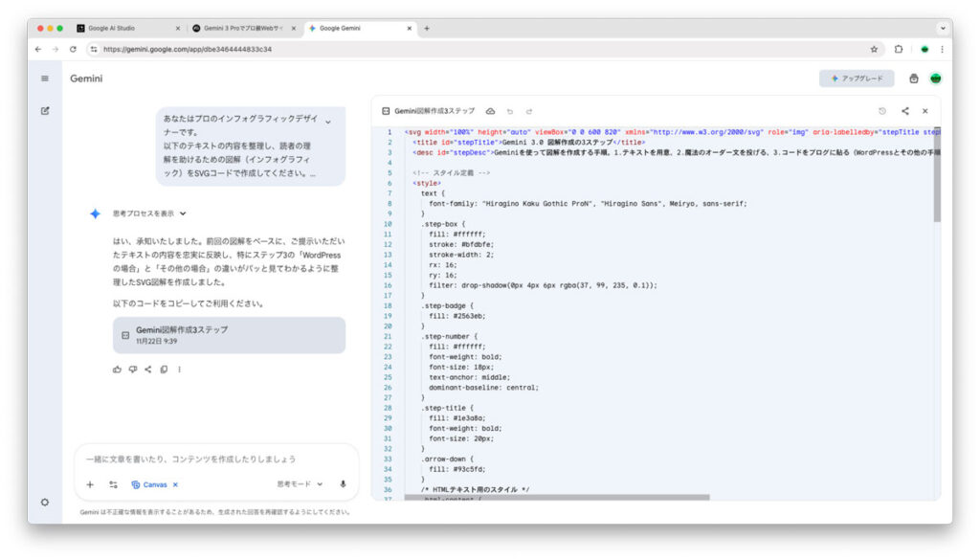Open the Gemini図解作成3ステップ canvas card
Viewport: 980px width, 560px height.
[x=228, y=335]
